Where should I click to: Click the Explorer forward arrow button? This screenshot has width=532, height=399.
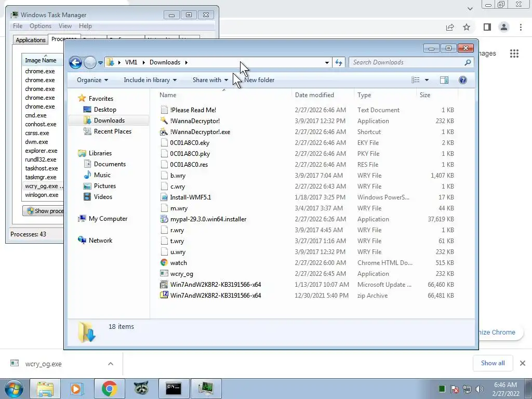pos(90,62)
